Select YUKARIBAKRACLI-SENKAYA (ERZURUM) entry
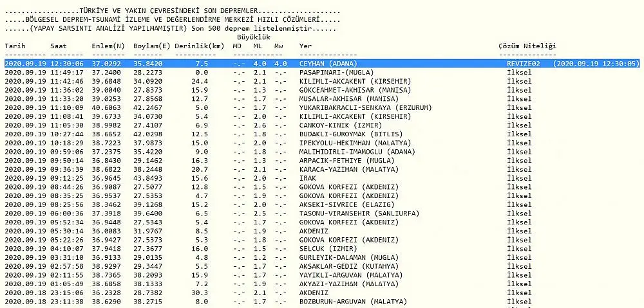Image resolution: width=644 pixels, height=308 pixels. click(x=365, y=107)
